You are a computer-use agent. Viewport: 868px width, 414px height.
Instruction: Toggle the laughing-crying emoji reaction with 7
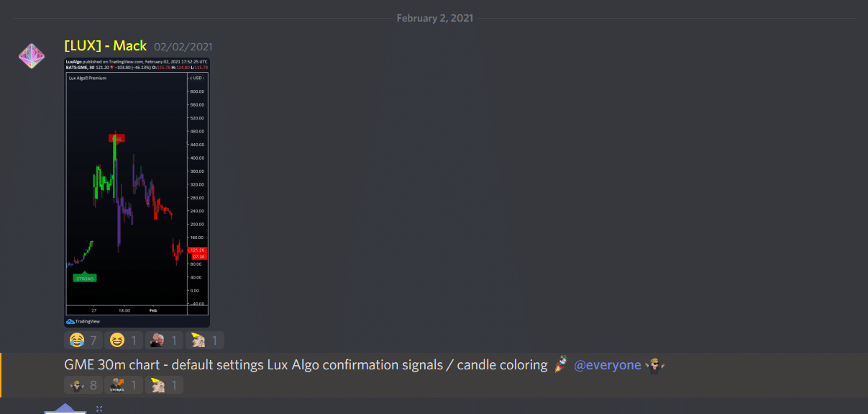tap(83, 340)
